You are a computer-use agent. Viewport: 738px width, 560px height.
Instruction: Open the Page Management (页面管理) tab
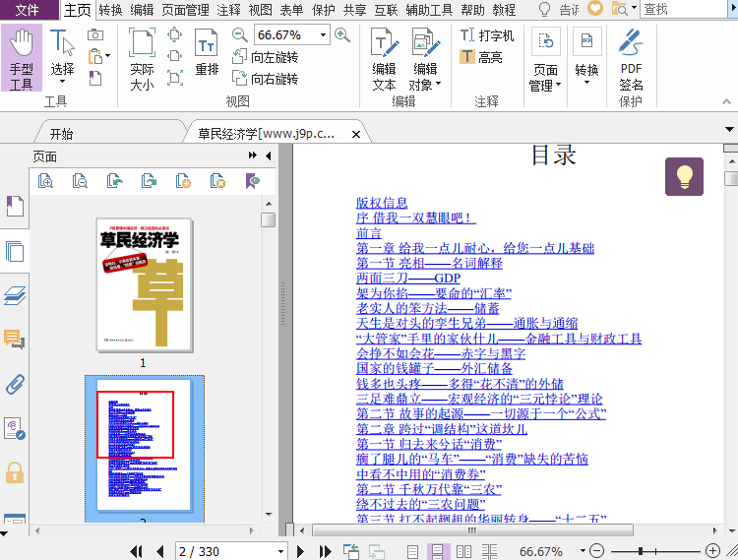click(185, 10)
